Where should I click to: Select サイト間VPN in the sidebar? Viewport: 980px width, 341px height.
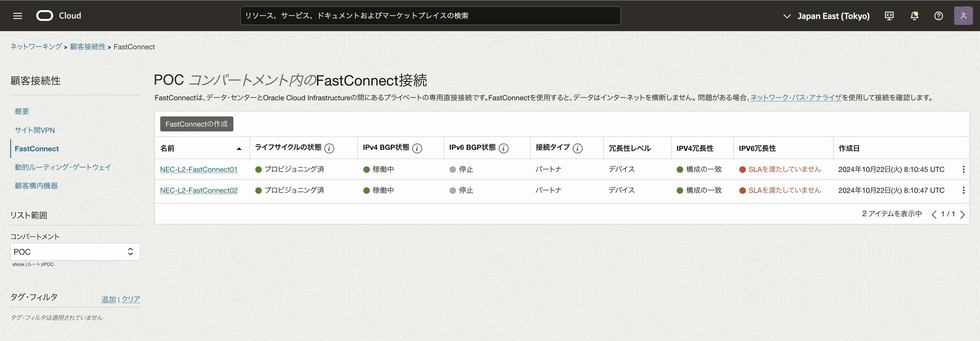click(x=35, y=130)
